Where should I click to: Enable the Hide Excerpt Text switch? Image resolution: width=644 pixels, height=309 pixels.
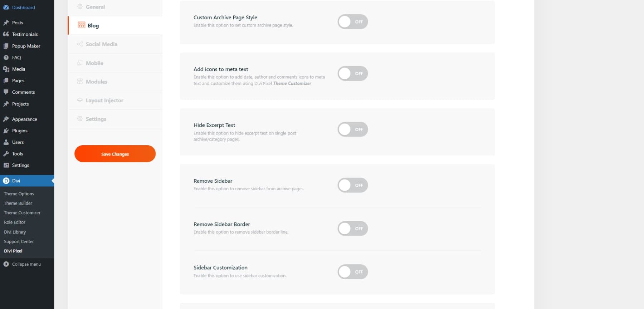pos(352,129)
